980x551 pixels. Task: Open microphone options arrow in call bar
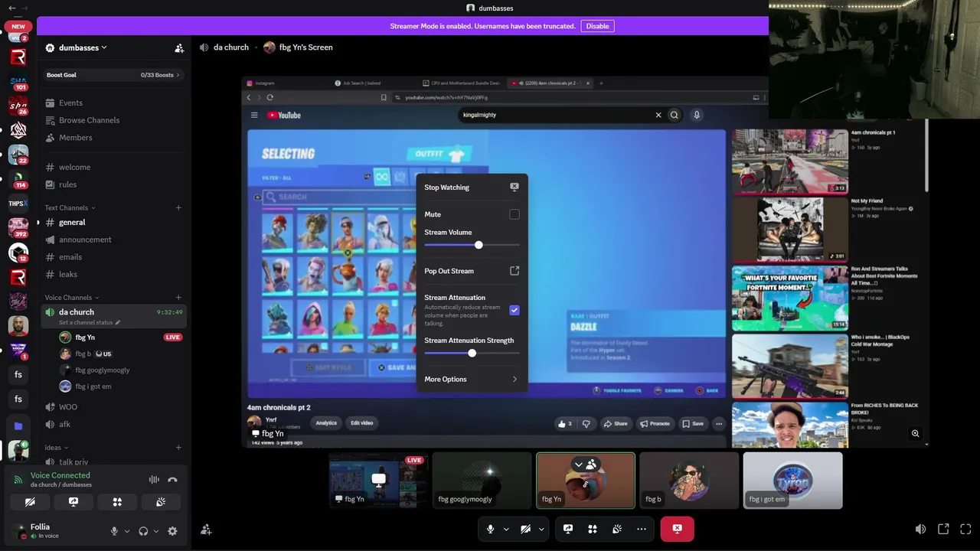click(x=506, y=529)
